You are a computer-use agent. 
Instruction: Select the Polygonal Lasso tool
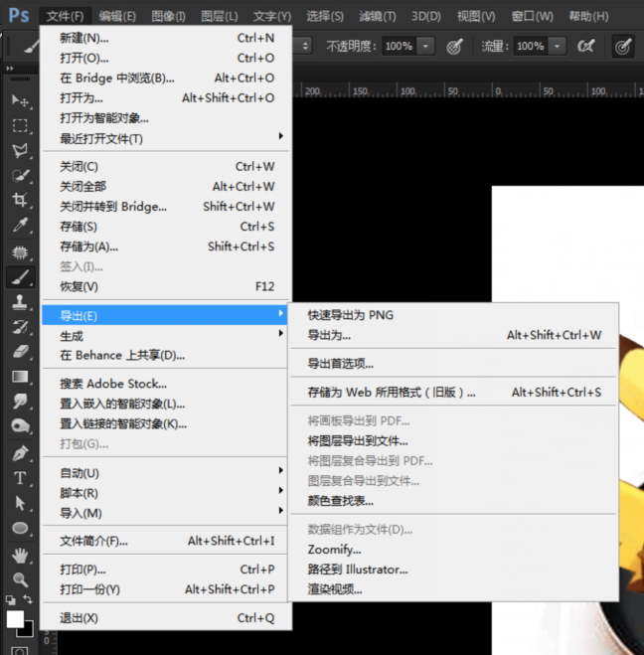20,151
